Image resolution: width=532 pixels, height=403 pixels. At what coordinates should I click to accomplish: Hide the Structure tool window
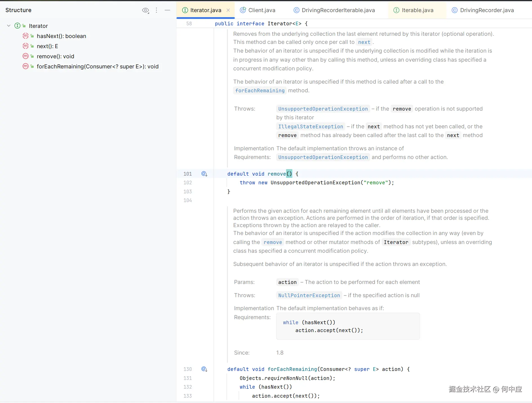[x=167, y=10]
